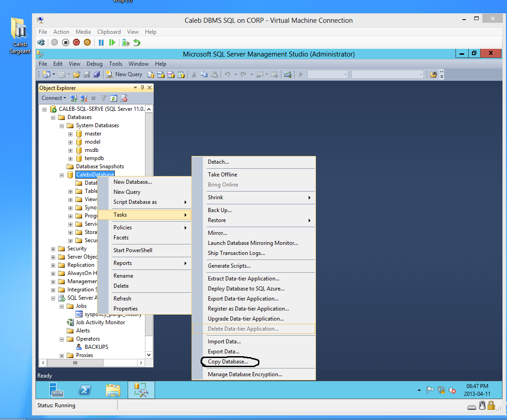
Task: Open VM Connection Clipboard menu
Action: pyautogui.click(x=109, y=31)
